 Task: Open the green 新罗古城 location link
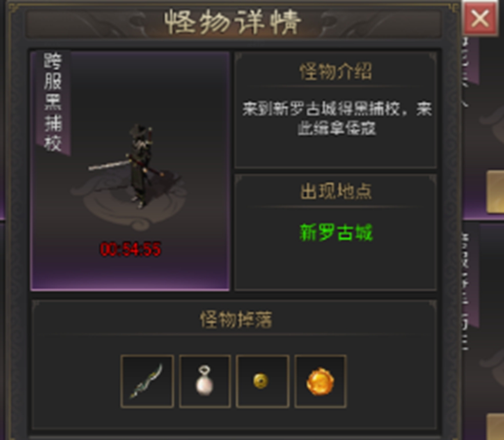336,232
